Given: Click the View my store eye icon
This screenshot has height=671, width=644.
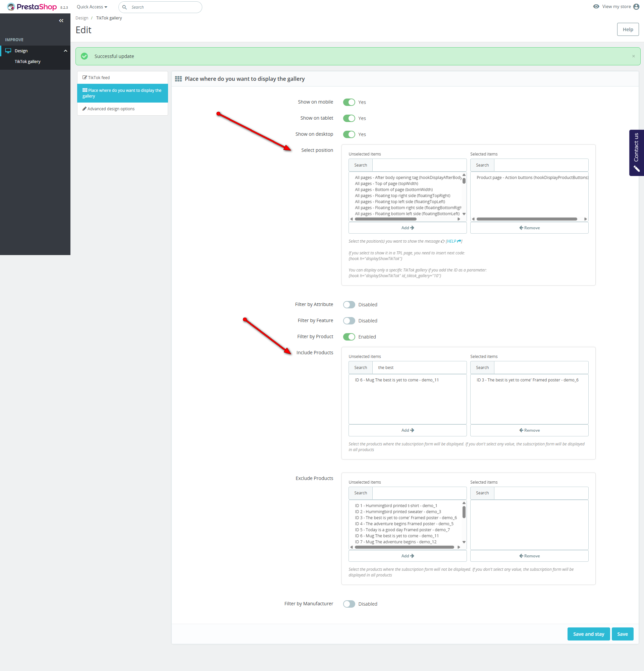Looking at the screenshot, I should (x=596, y=6).
